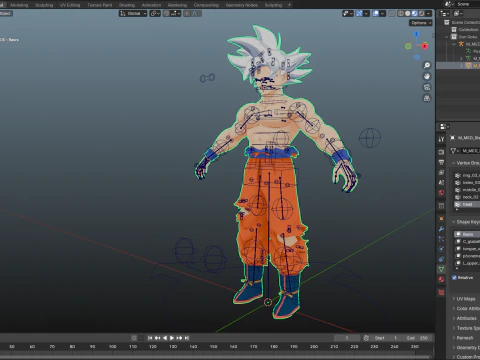The image size is (480, 360).
Task: Select wireframe viewport shading
Action: (x=401, y=13)
